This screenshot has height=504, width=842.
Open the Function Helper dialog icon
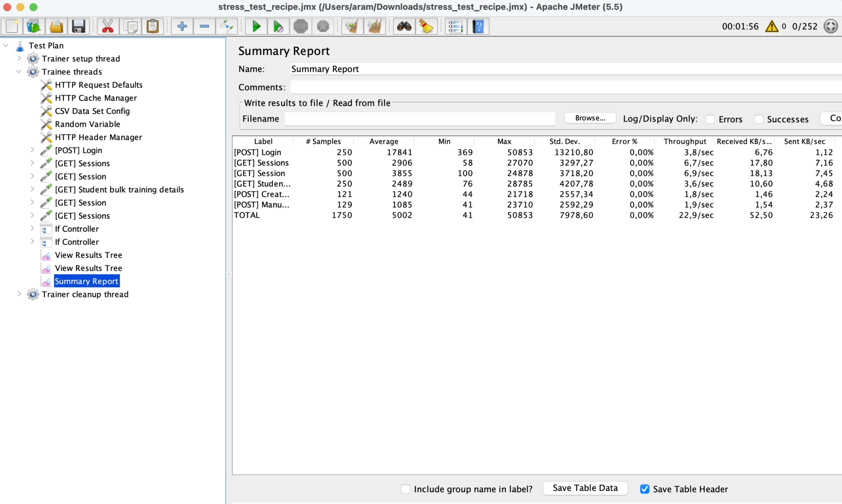coord(455,26)
